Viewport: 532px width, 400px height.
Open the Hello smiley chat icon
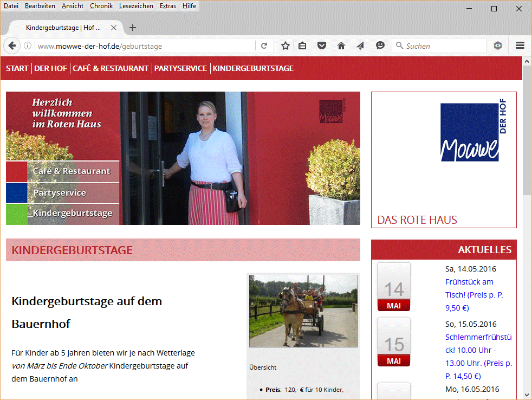click(x=380, y=46)
